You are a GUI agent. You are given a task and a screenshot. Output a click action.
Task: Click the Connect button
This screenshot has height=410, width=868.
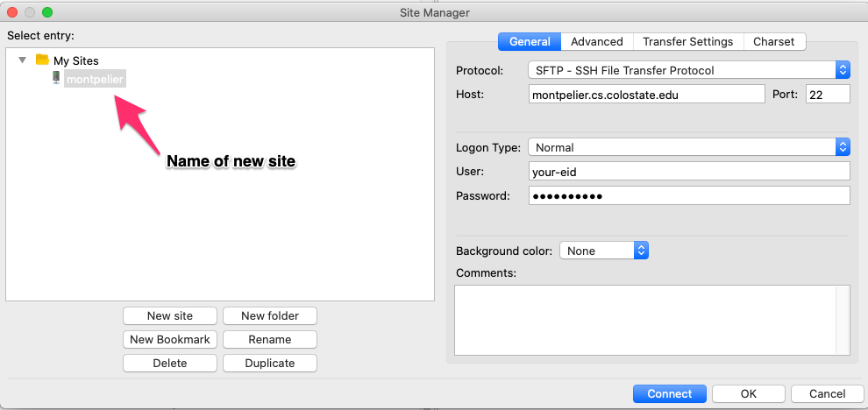point(670,393)
